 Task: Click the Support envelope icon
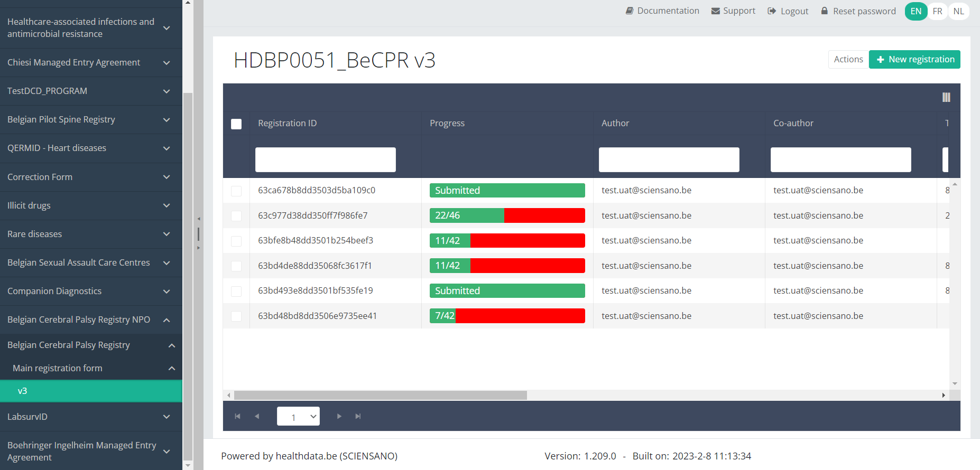coord(716,11)
